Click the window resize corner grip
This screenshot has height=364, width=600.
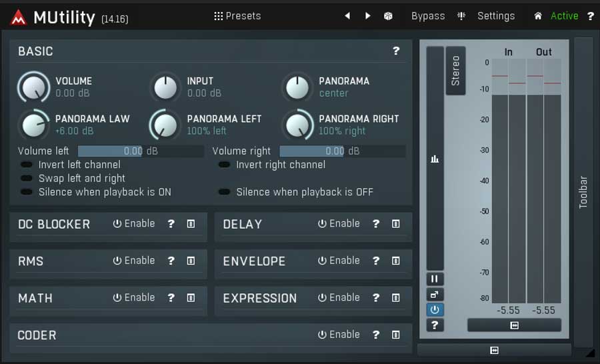coord(591,353)
